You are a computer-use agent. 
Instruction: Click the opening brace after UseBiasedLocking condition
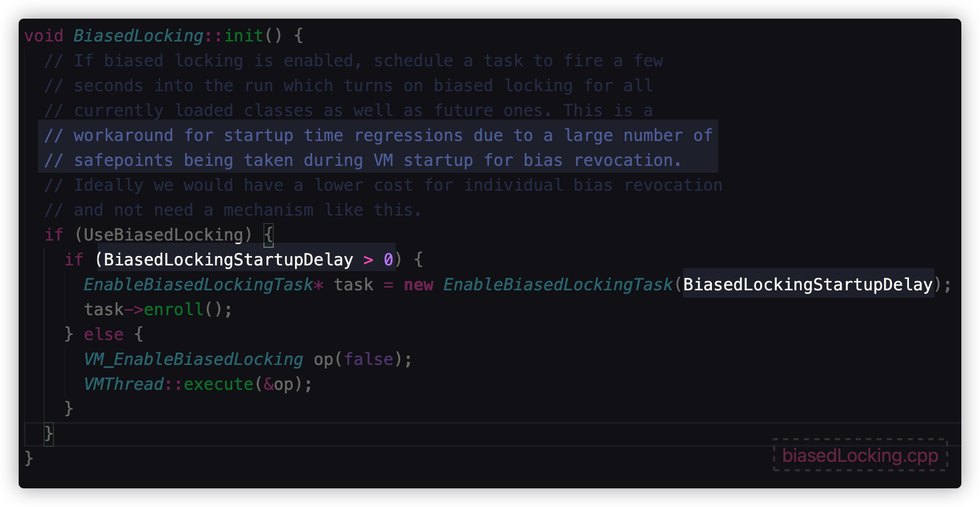click(x=269, y=235)
